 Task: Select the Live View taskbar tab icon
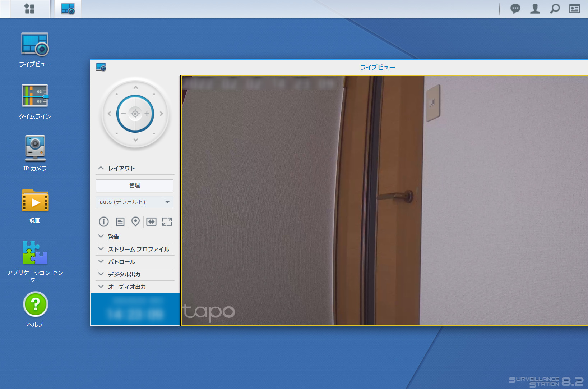(68, 9)
